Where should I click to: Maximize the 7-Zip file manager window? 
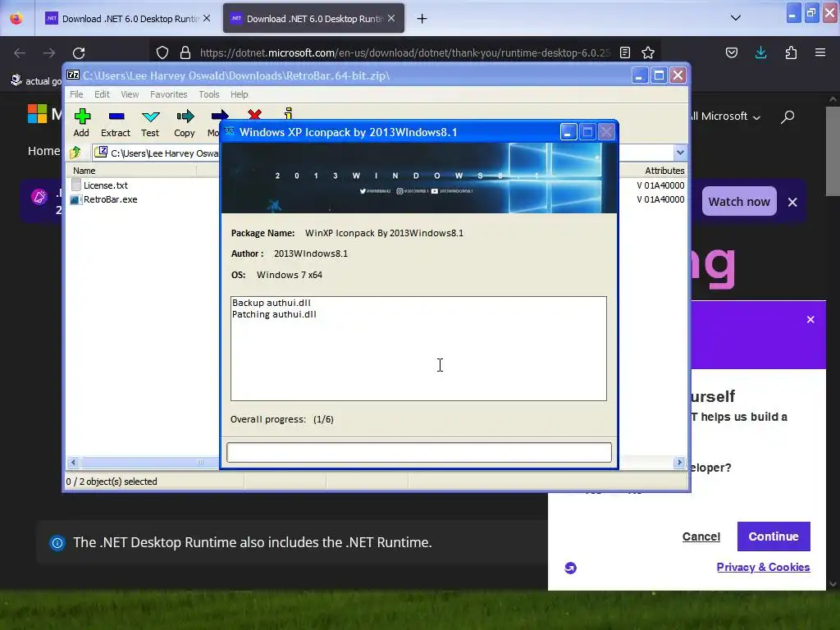click(659, 75)
